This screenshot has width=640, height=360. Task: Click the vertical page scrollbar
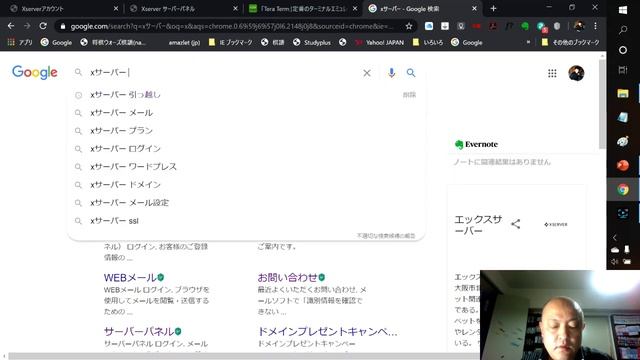click(x=602, y=104)
